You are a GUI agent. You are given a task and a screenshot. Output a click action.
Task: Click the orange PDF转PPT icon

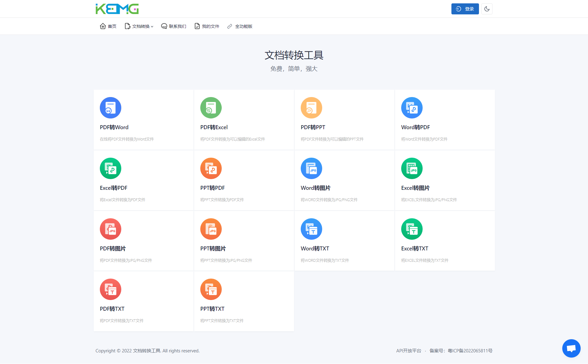[x=311, y=108]
